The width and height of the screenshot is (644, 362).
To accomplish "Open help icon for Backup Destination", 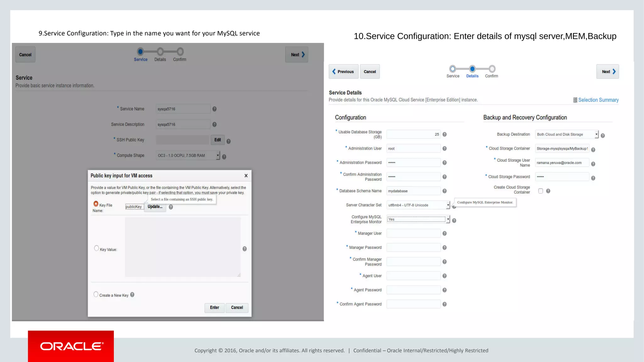I will [x=603, y=136].
